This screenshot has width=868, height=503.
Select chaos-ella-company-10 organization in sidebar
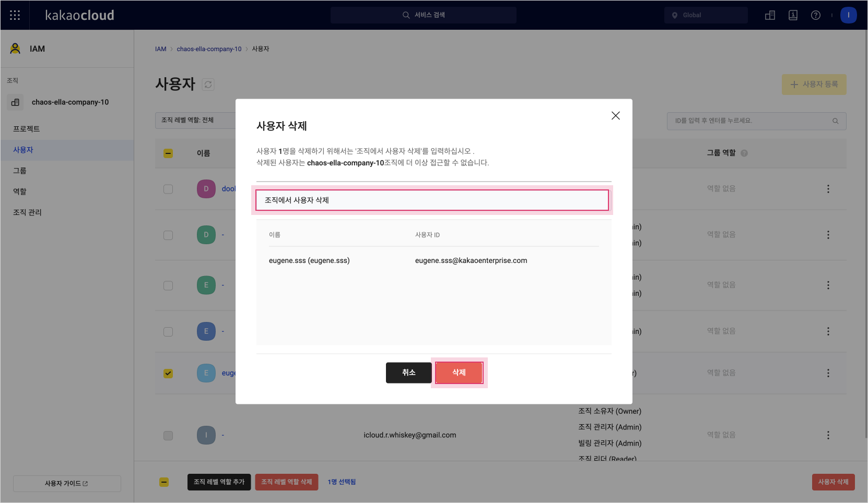[70, 102]
